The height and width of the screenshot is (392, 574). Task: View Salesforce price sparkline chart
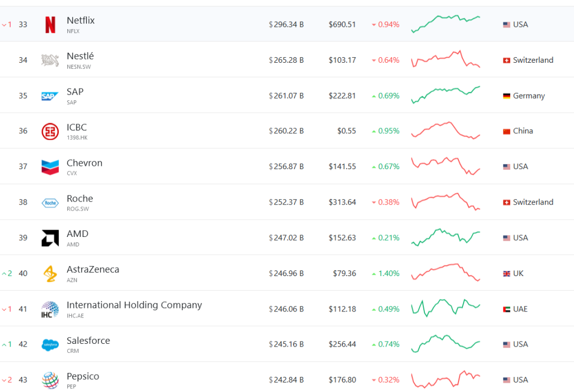click(x=446, y=344)
